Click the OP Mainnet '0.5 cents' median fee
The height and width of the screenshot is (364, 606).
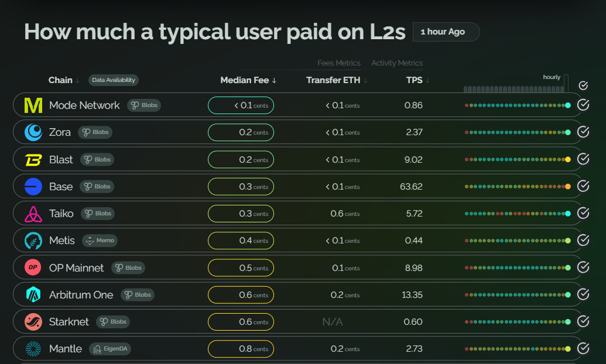[241, 268]
